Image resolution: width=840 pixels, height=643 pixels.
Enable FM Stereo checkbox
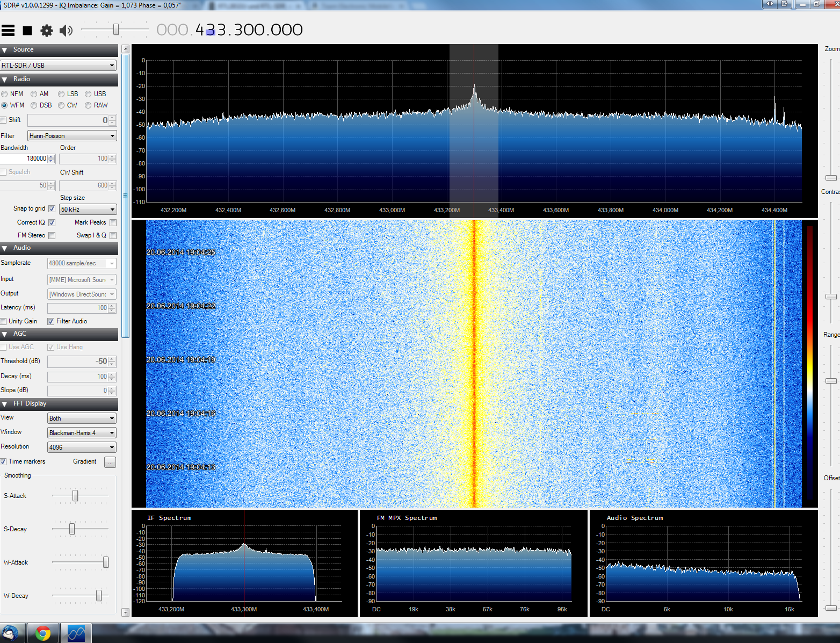(x=52, y=235)
